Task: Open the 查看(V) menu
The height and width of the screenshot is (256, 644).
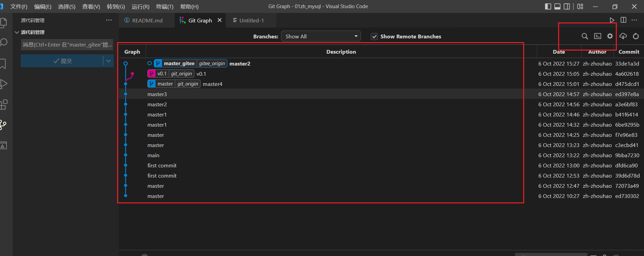Action: click(91, 6)
